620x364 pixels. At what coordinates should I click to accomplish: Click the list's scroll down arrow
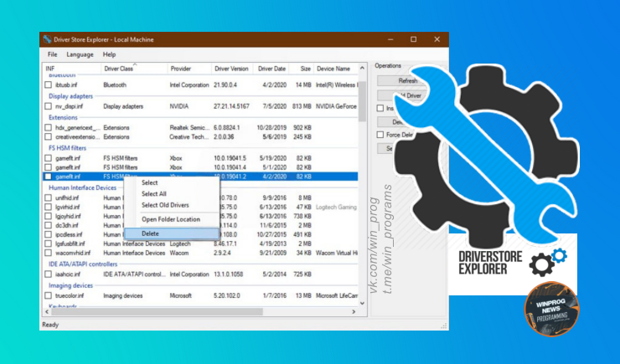tap(362, 303)
